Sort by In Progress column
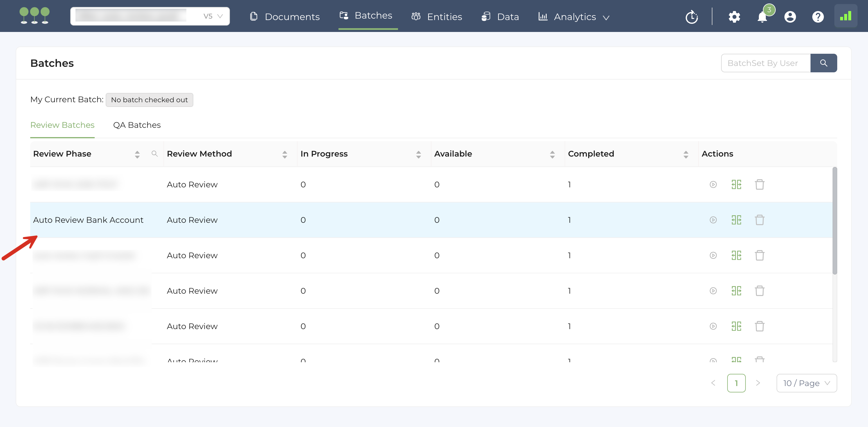 click(x=418, y=154)
